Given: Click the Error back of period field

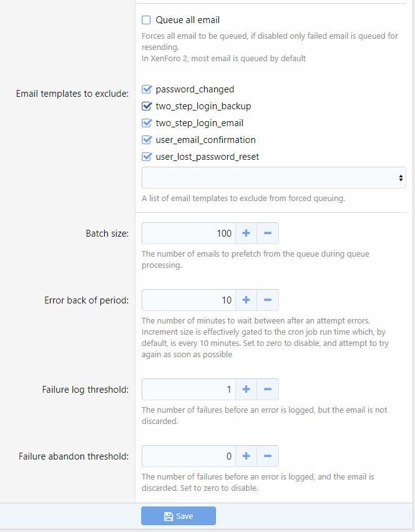Looking at the screenshot, I should click(x=188, y=300).
